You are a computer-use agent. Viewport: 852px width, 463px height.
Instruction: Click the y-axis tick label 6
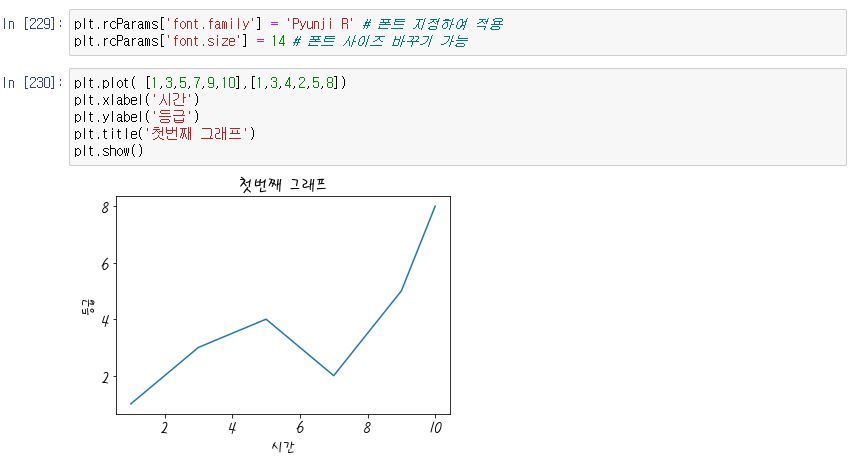[105, 264]
